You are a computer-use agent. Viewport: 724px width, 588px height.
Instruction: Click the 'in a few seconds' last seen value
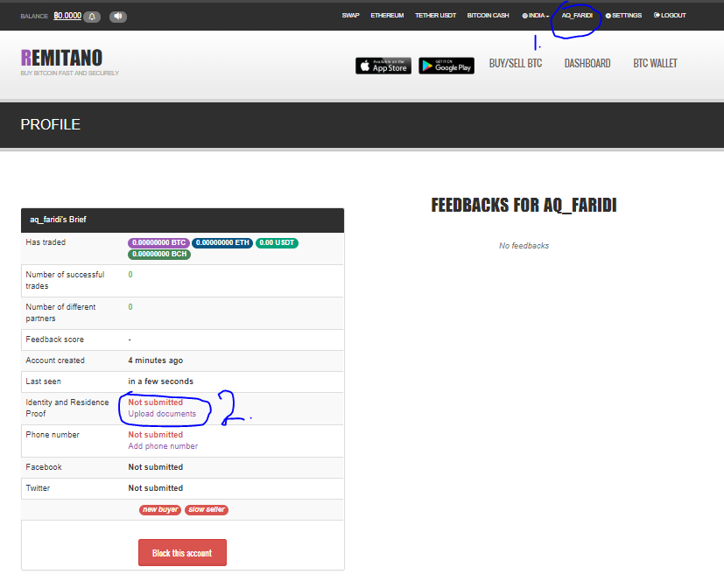tap(161, 381)
